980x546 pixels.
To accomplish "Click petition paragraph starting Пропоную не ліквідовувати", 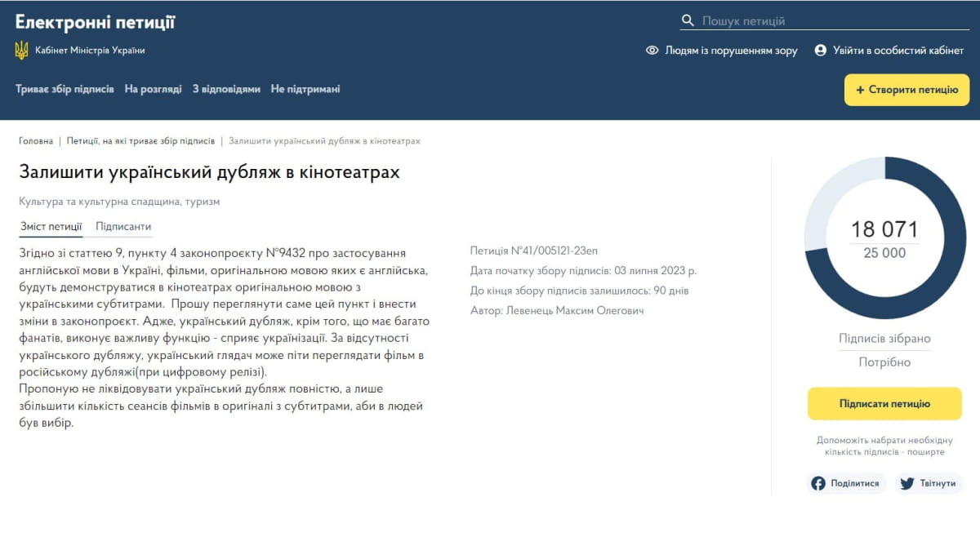I will 221,406.
